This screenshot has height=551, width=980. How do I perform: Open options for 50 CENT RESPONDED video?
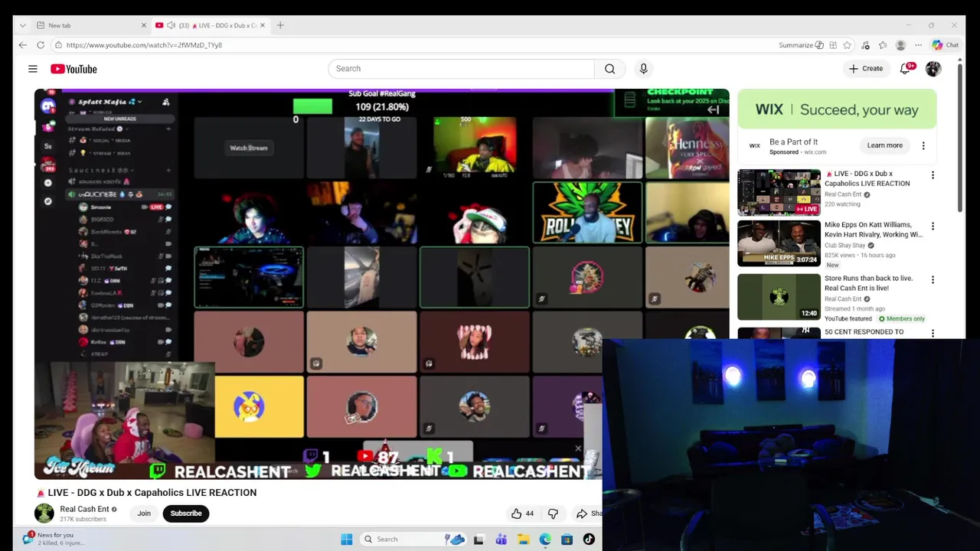coord(933,333)
